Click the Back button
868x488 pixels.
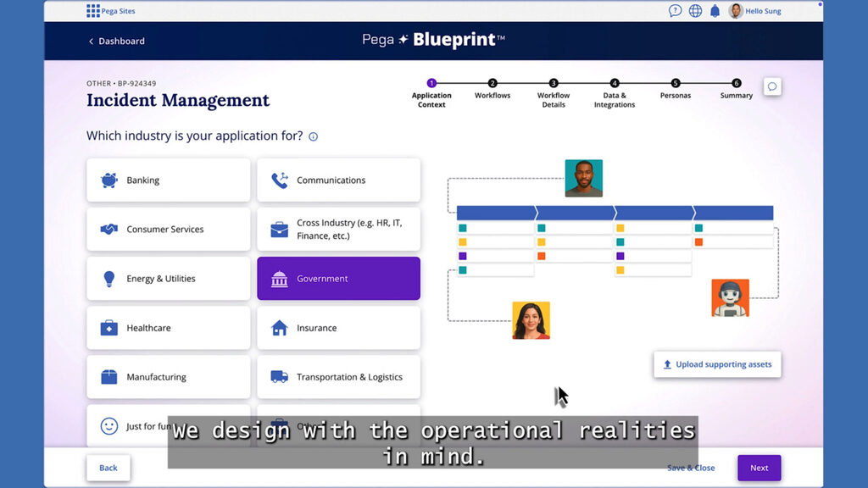(108, 468)
